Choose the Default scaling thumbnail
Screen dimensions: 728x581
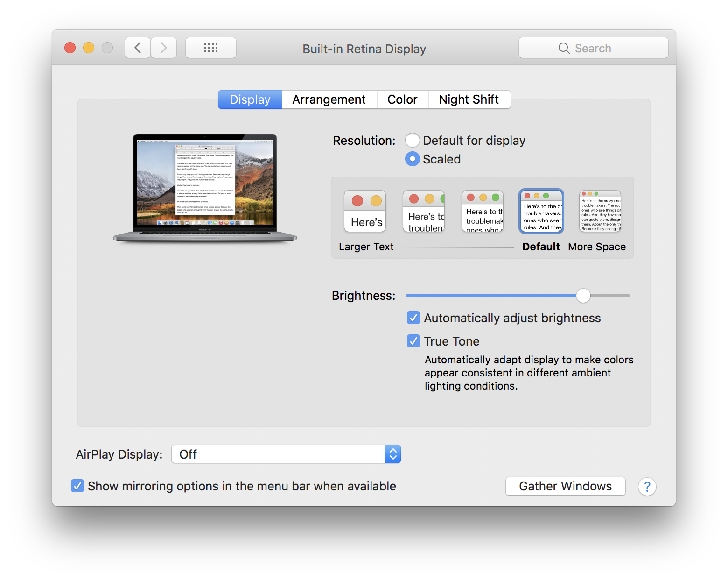click(x=541, y=211)
